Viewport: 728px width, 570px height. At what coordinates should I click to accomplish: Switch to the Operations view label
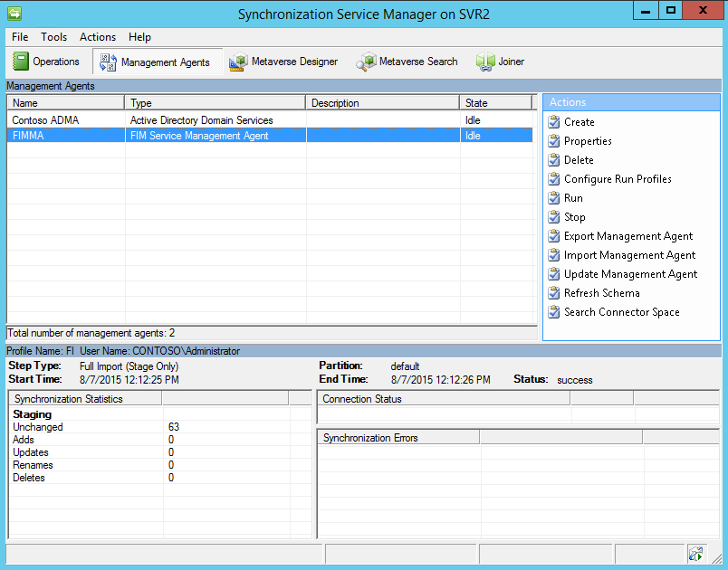tap(56, 62)
